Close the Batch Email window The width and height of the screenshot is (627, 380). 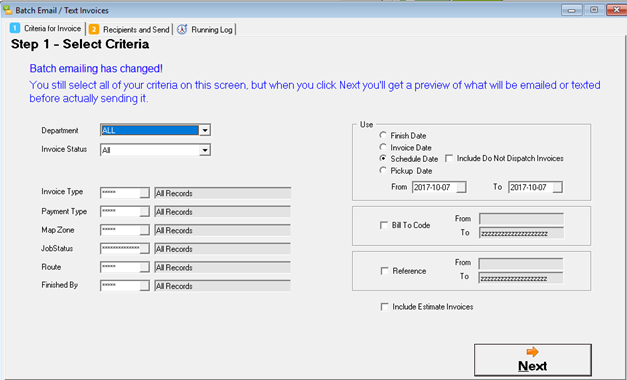click(617, 10)
